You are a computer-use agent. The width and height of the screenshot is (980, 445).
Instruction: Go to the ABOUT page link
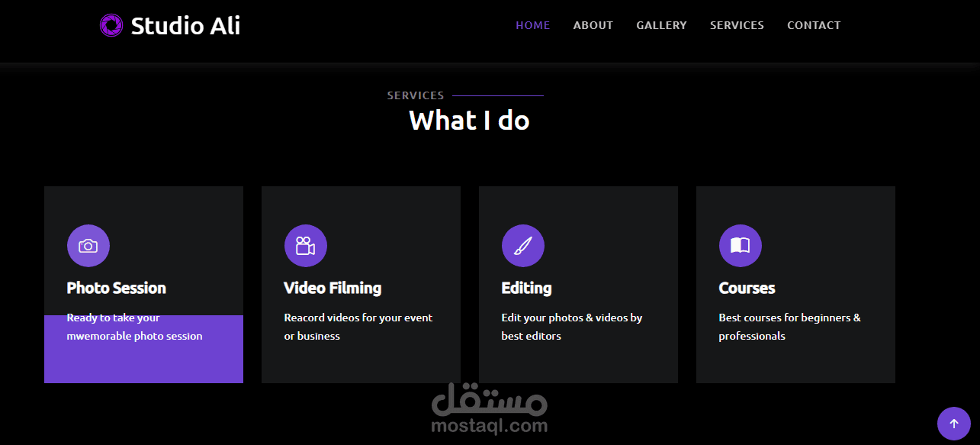[593, 25]
